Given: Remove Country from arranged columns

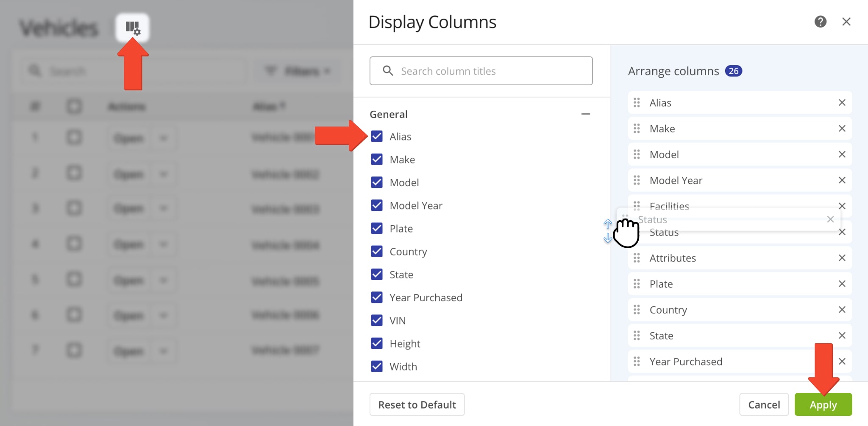Looking at the screenshot, I should click(842, 310).
